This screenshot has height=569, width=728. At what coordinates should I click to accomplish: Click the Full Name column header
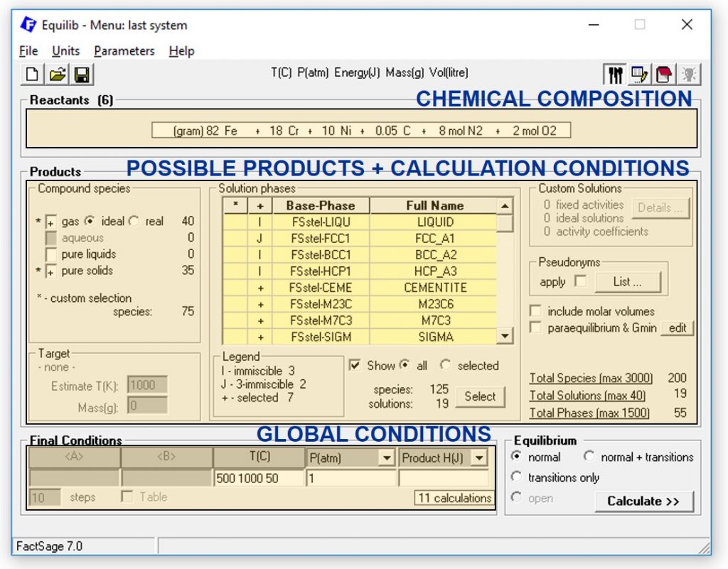(434, 205)
